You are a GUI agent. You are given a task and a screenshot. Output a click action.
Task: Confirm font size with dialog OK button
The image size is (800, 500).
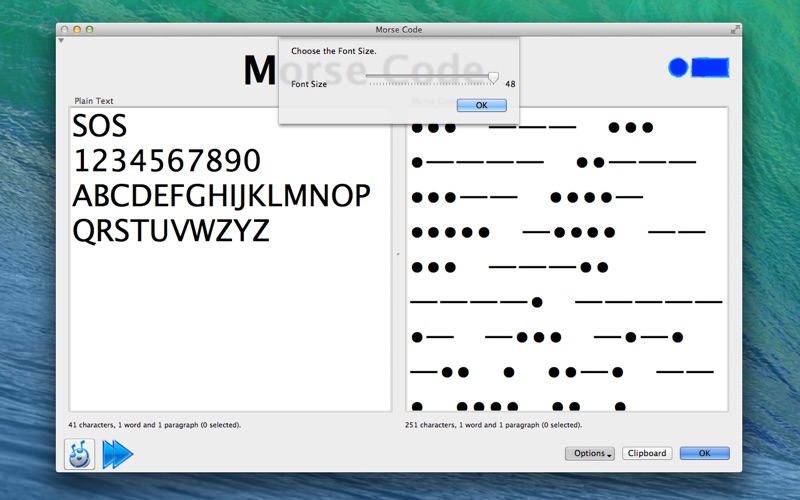tap(481, 105)
